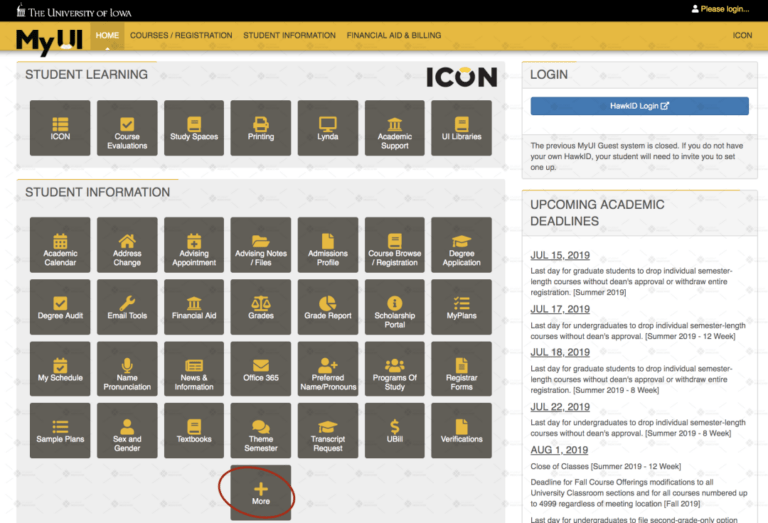Click the Student Learning section heading
Viewport: 768px width, 523px height.
(86, 74)
